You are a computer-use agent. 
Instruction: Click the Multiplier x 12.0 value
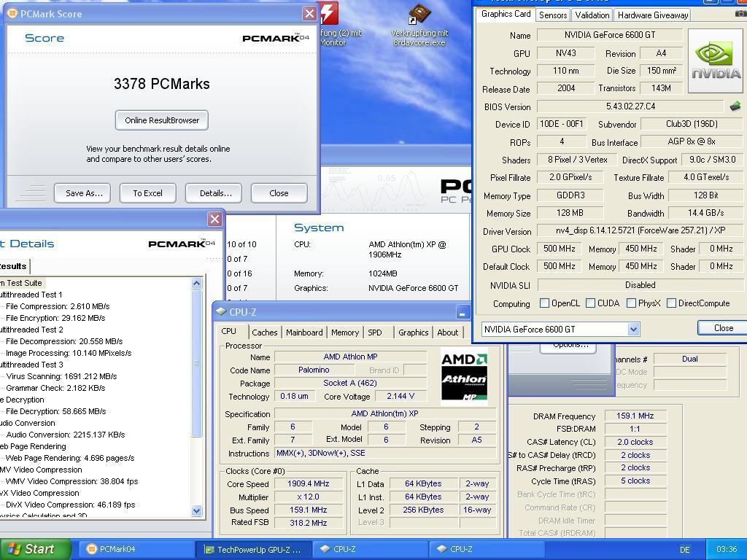point(309,497)
